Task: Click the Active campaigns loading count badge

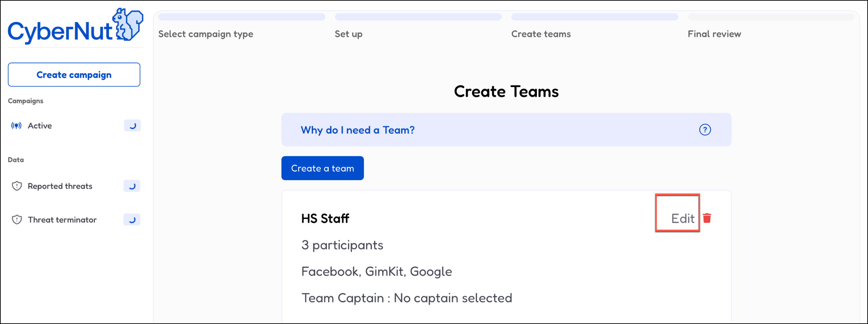Action: point(132,126)
